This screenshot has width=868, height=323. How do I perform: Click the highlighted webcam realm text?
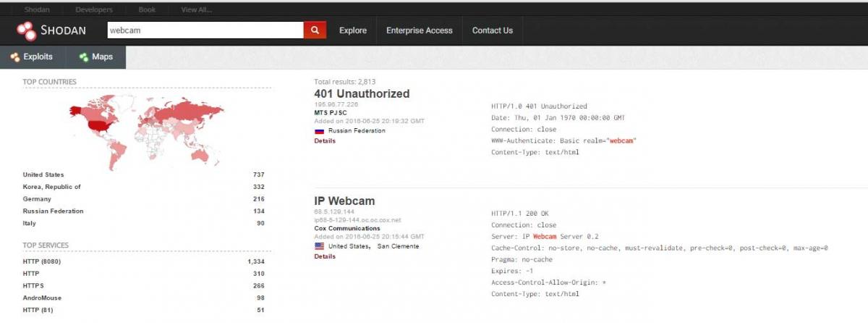[623, 140]
